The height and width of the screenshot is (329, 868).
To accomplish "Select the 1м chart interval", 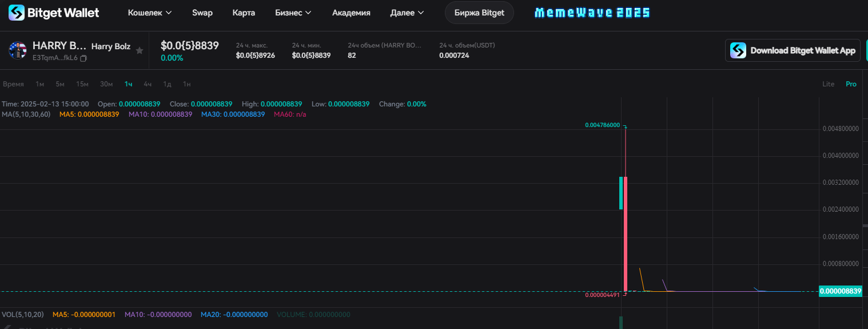I will point(39,84).
